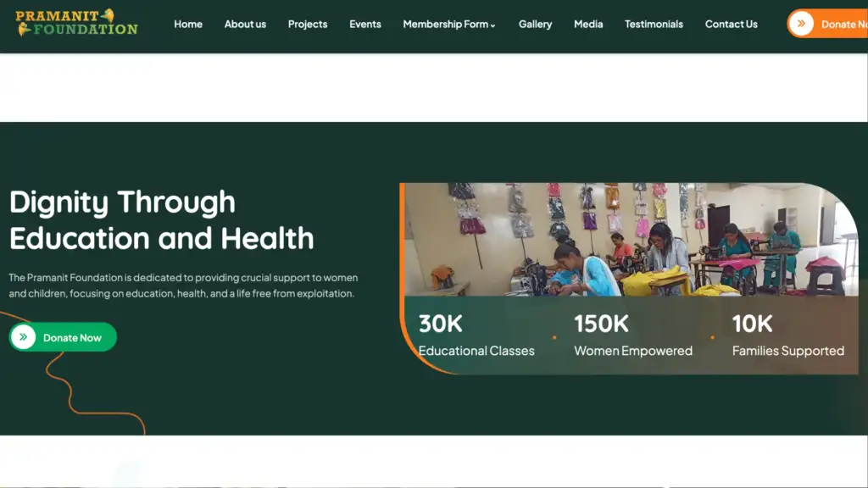Viewport: 868px width, 488px height.
Task: Click the heading Dignity Through Education and Health
Action: coord(161,220)
